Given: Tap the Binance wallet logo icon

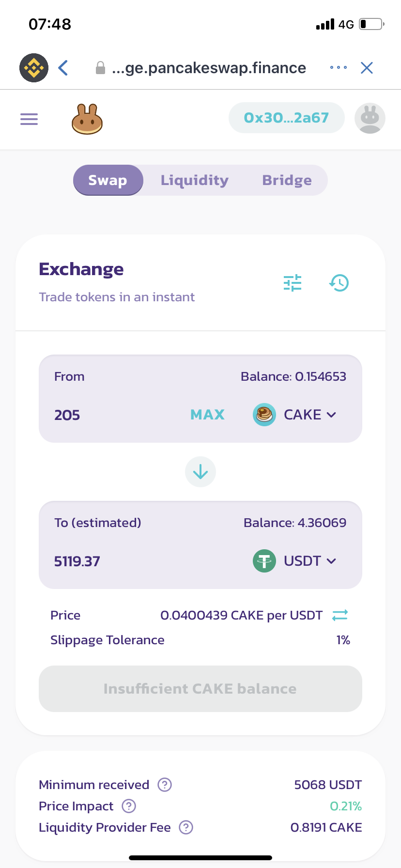Looking at the screenshot, I should pyautogui.click(x=34, y=68).
